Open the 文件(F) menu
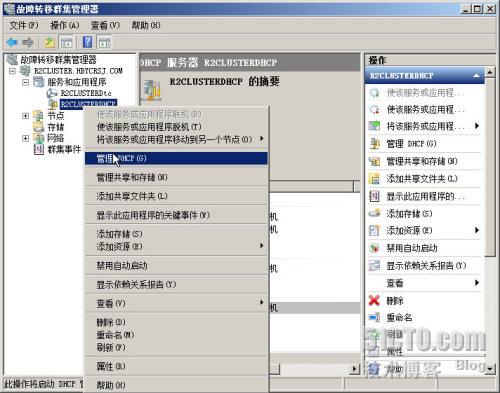This screenshot has height=393, width=500. [x=24, y=25]
